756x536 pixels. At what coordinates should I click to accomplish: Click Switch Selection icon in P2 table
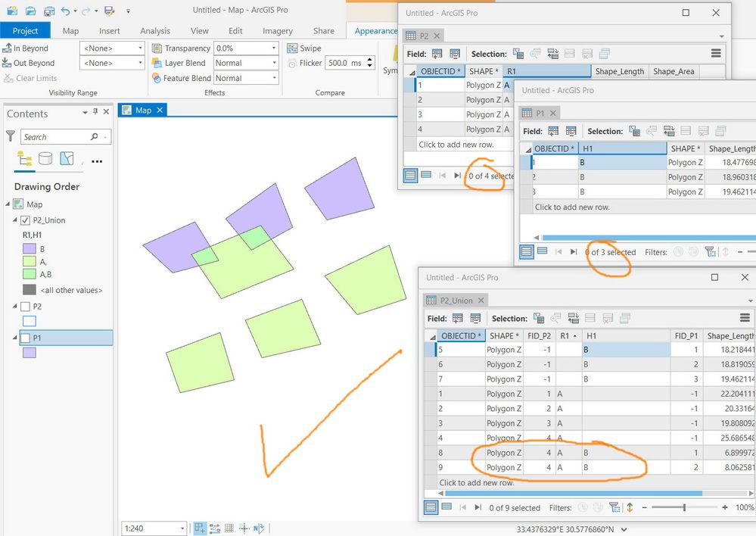coord(552,54)
